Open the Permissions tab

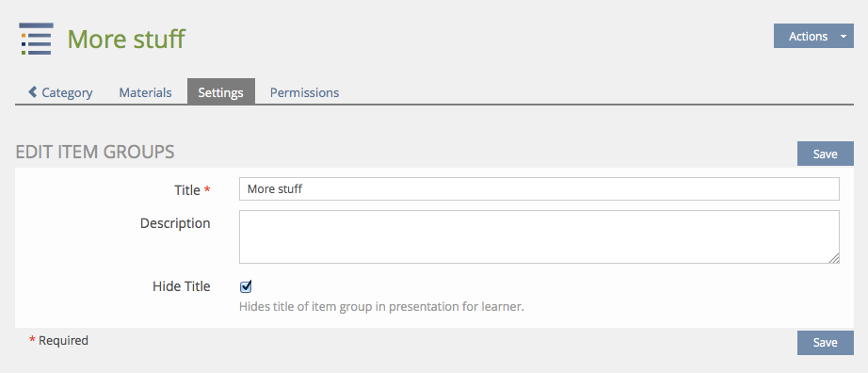point(304,92)
